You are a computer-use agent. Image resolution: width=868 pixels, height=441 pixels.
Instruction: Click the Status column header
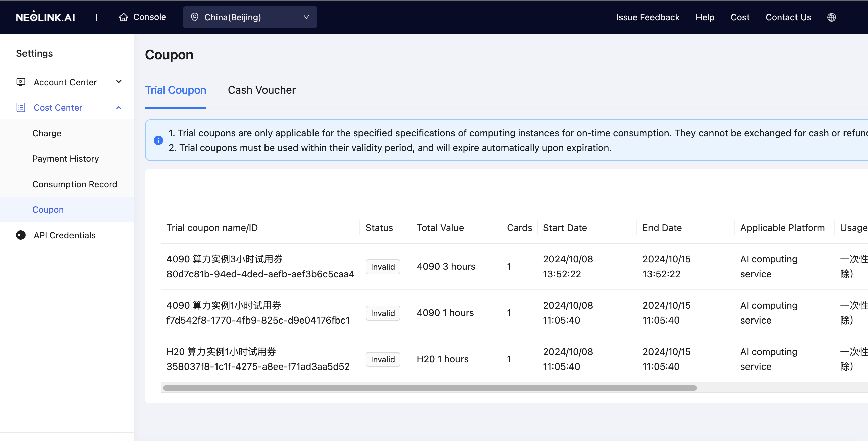[x=379, y=228]
